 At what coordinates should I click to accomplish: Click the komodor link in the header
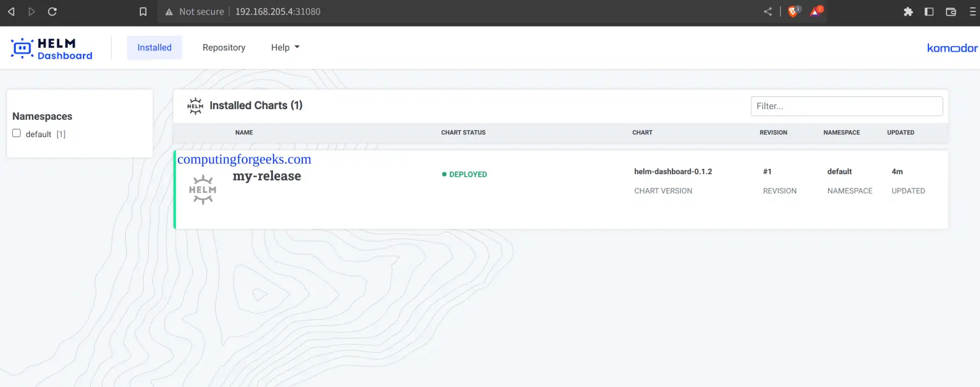[951, 47]
